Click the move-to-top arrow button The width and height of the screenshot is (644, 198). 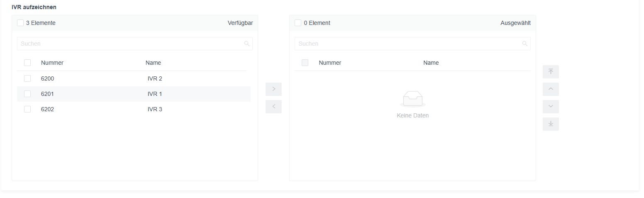coord(551,72)
